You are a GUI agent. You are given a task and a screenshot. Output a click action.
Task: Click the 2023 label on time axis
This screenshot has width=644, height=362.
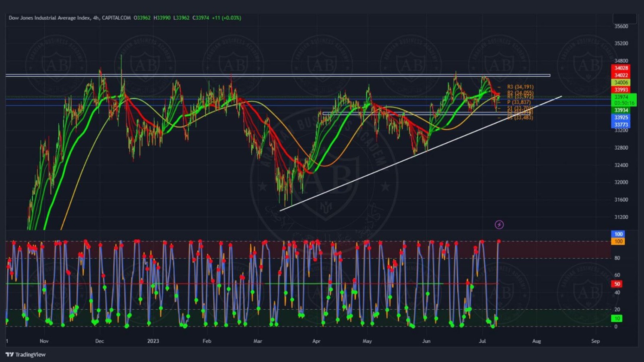pyautogui.click(x=153, y=341)
